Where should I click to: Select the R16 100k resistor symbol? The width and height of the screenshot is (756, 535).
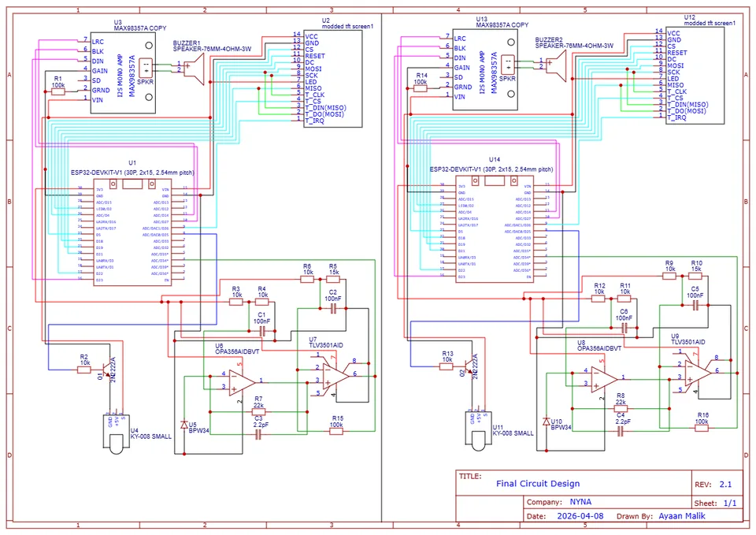coord(702,428)
